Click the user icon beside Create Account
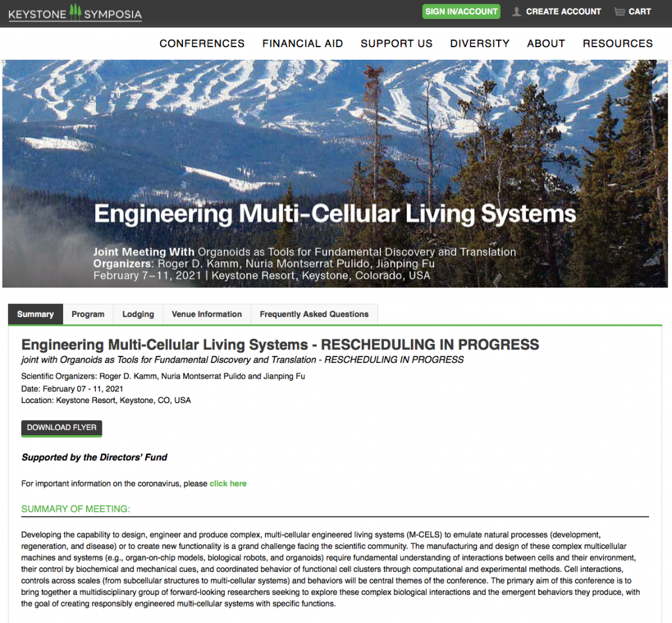The width and height of the screenshot is (672, 623). (517, 12)
